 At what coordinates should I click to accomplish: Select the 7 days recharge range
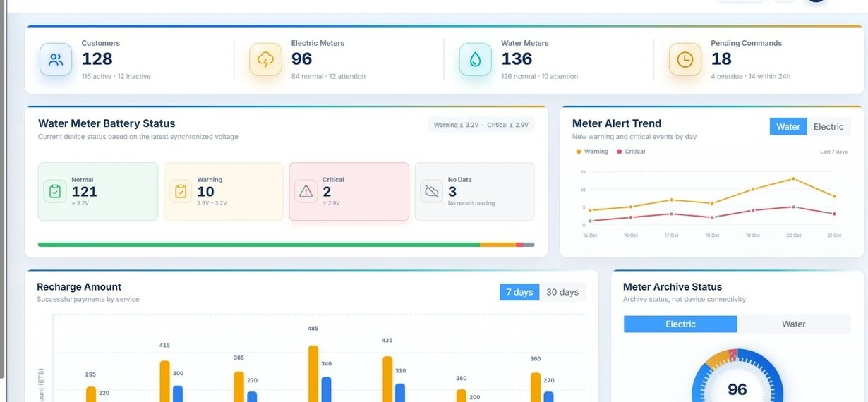coord(519,292)
